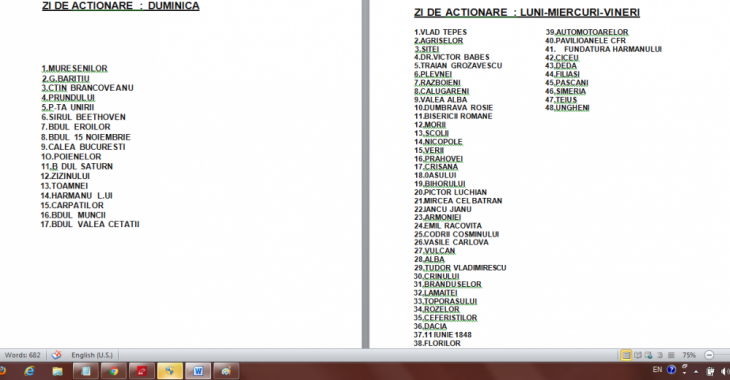Click on 1.VLAD TEPES entry
This screenshot has width=730, height=380.
(440, 32)
